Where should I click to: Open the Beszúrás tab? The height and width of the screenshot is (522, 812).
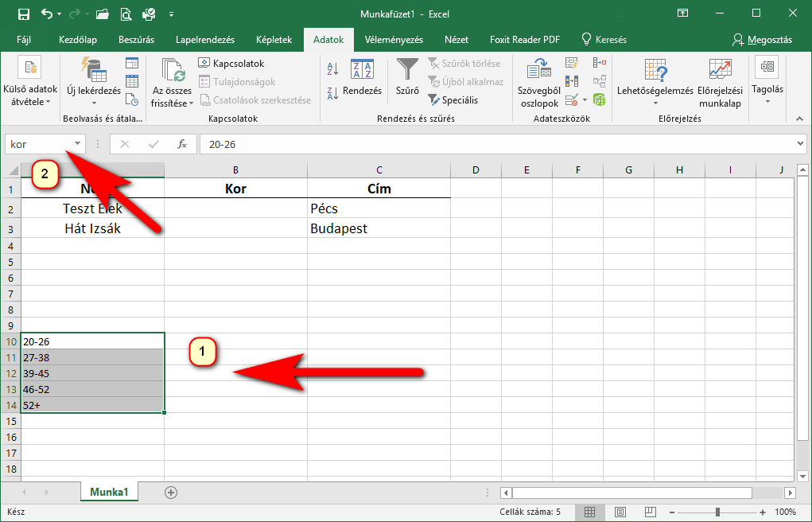coord(136,40)
